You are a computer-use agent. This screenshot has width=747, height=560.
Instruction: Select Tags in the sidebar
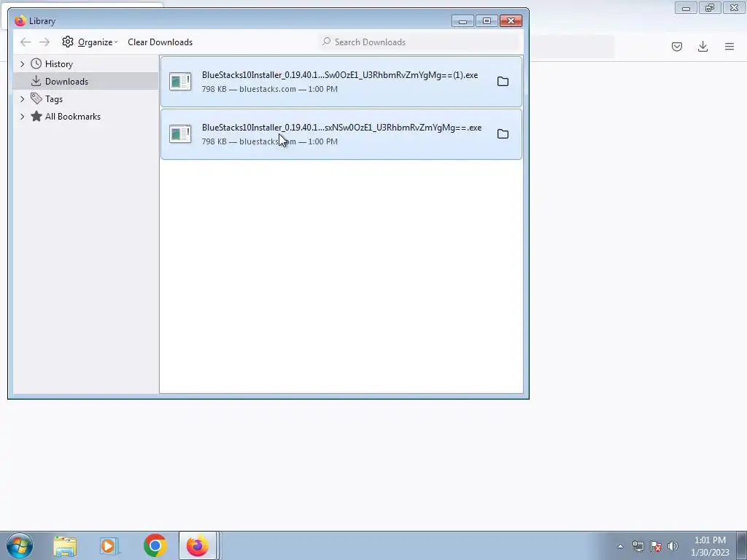point(54,99)
